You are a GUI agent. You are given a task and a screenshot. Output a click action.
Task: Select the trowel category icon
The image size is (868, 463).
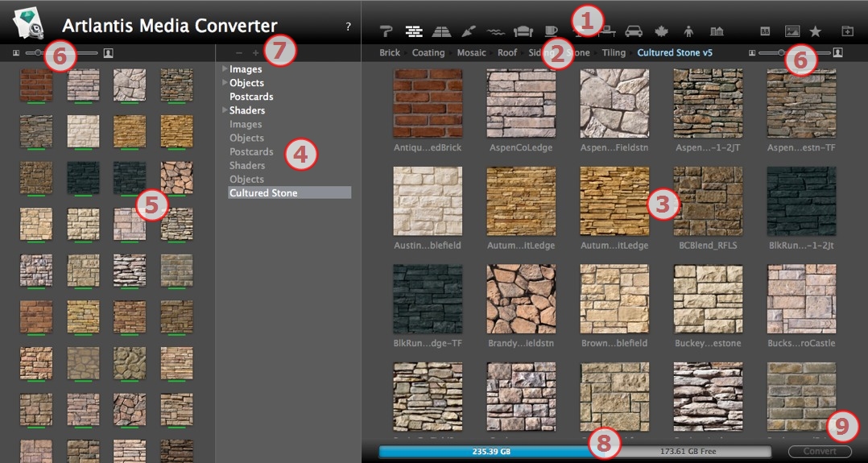point(469,31)
